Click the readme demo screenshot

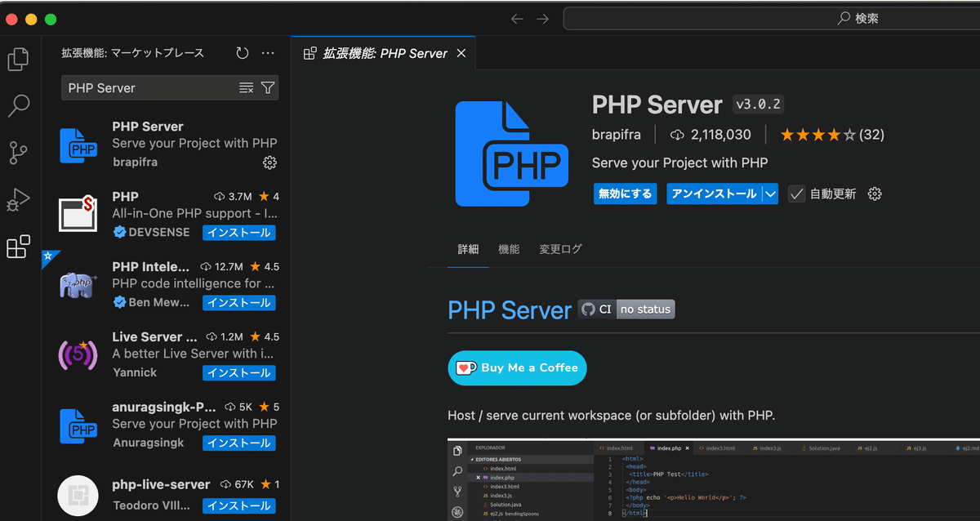point(714,480)
